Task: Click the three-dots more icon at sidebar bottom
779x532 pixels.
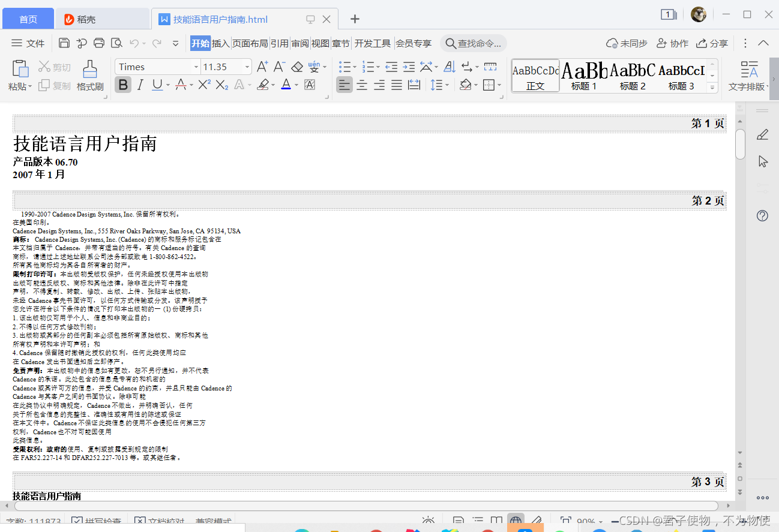Action: tap(763, 497)
